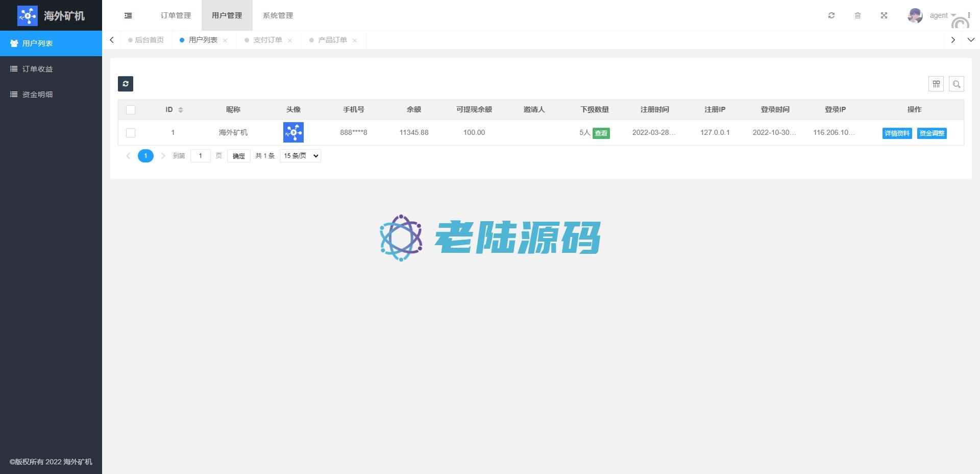This screenshot has width=980, height=474.
Task: Open the agent account dropdown
Action: (x=942, y=15)
